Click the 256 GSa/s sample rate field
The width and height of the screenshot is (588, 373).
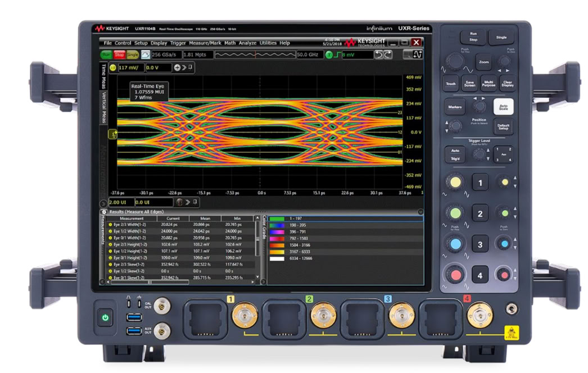tap(166, 54)
